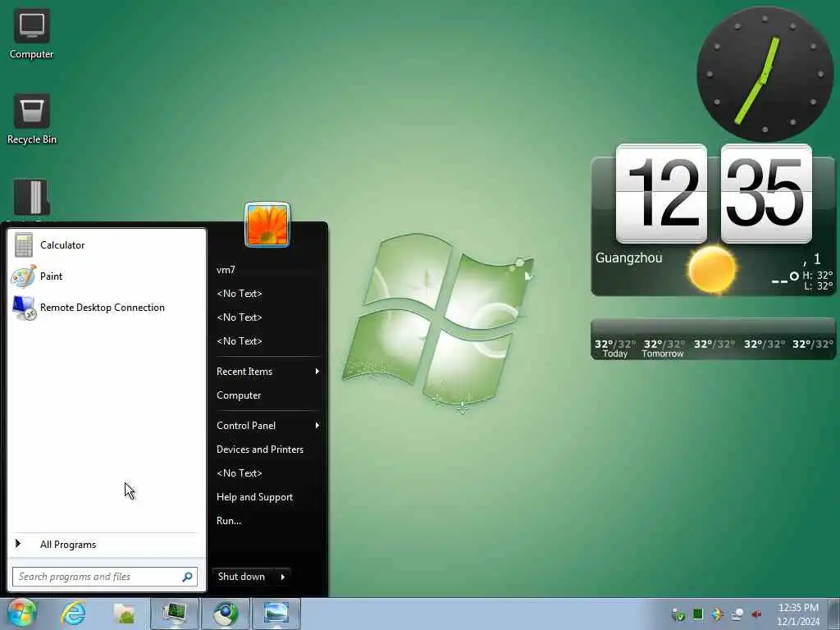
Task: Click the L: 32° low temperature
Action: [819, 286]
